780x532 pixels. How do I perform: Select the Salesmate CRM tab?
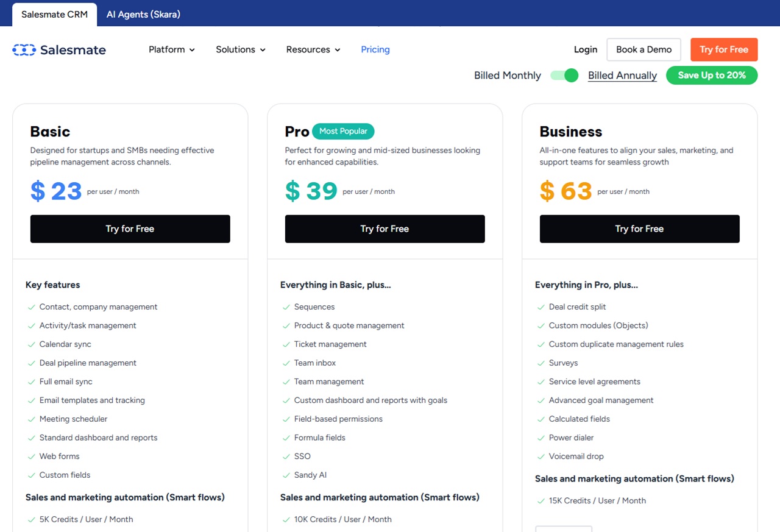coord(54,13)
